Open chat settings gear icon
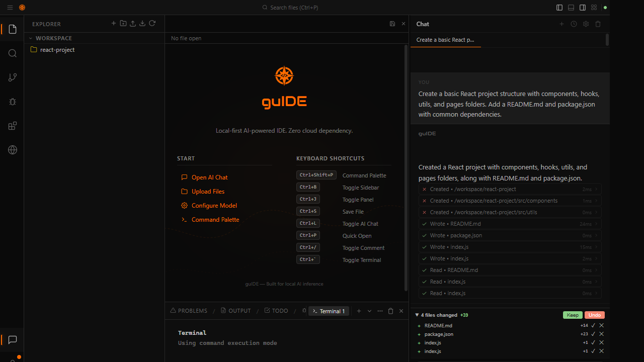 point(586,24)
